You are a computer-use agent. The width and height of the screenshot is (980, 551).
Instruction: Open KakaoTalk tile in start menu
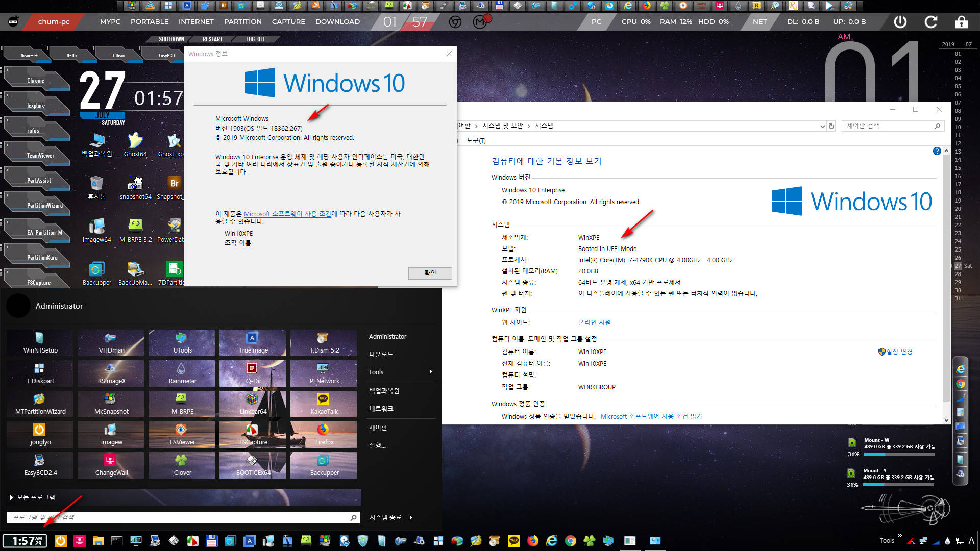pos(324,404)
